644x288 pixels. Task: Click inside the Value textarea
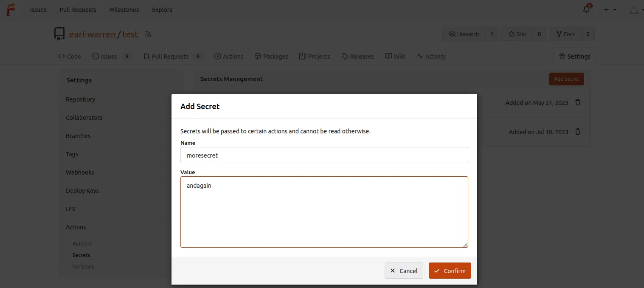tap(324, 211)
